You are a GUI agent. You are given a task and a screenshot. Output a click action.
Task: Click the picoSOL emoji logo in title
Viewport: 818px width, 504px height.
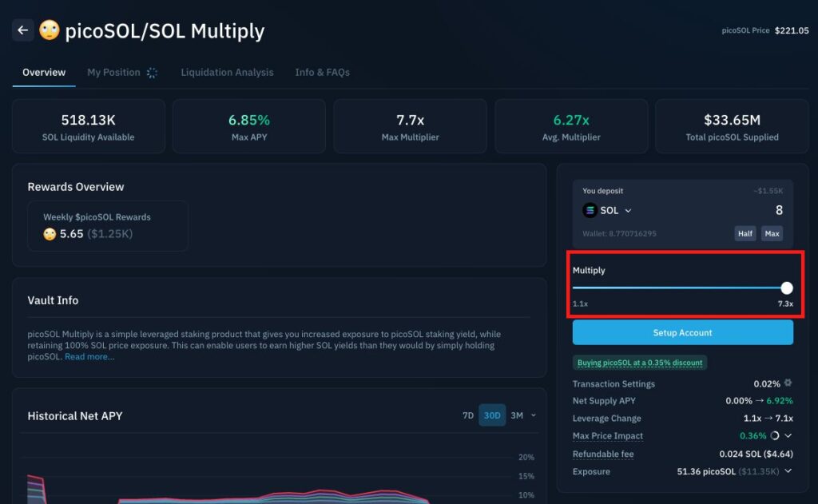coord(50,30)
